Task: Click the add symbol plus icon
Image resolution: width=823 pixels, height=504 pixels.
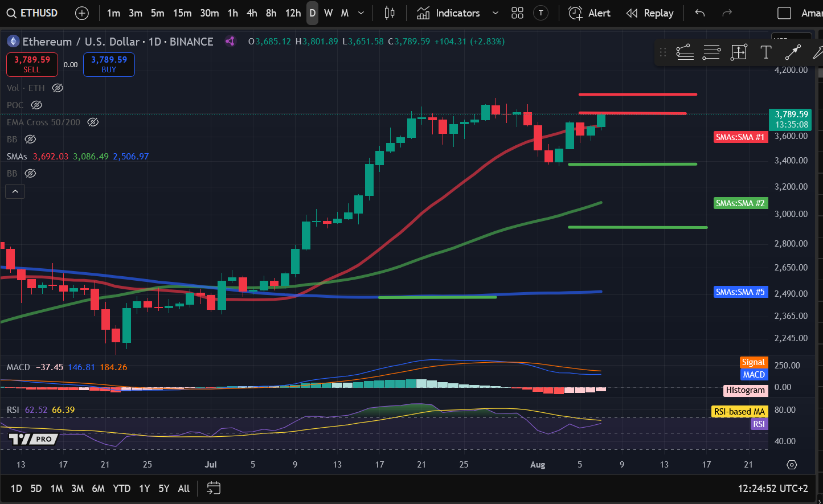Action: 82,13
